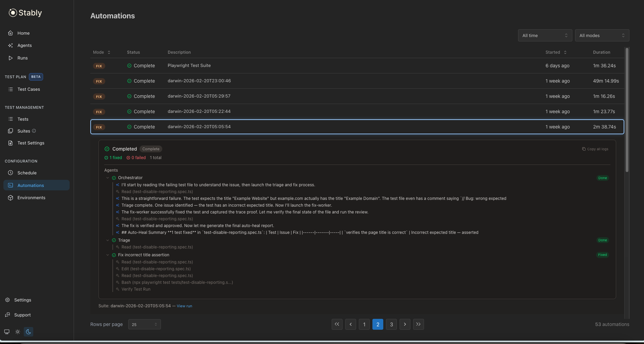Select the Environments icon under Configuration

[11, 197]
